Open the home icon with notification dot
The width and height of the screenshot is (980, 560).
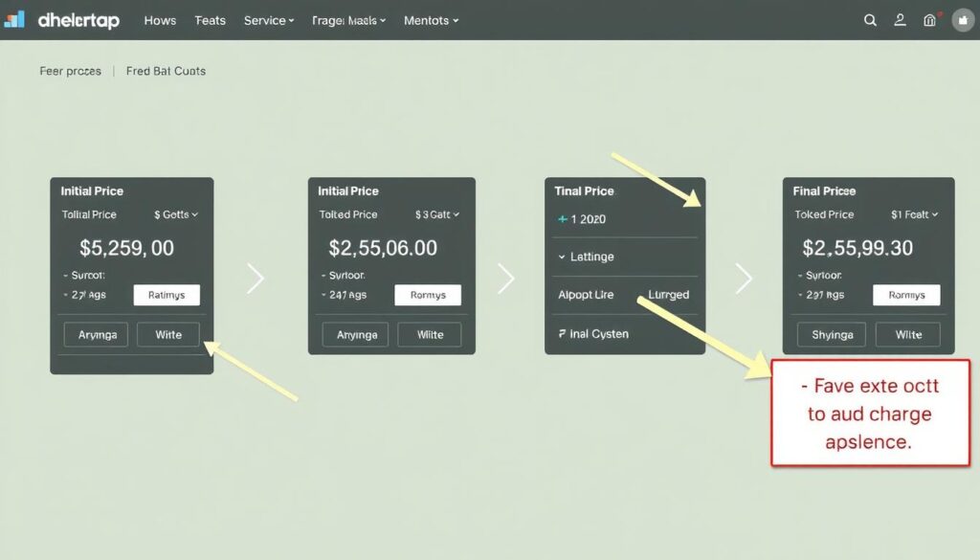click(x=929, y=20)
